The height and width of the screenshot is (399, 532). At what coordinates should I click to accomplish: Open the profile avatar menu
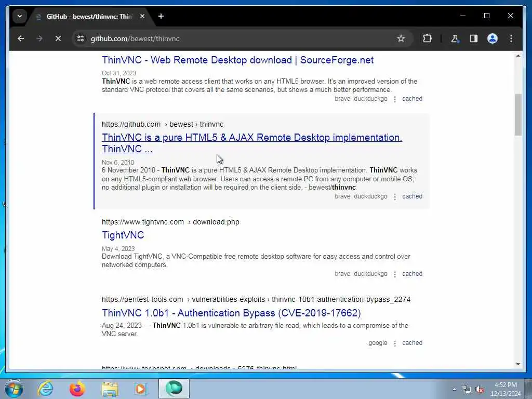(x=493, y=38)
